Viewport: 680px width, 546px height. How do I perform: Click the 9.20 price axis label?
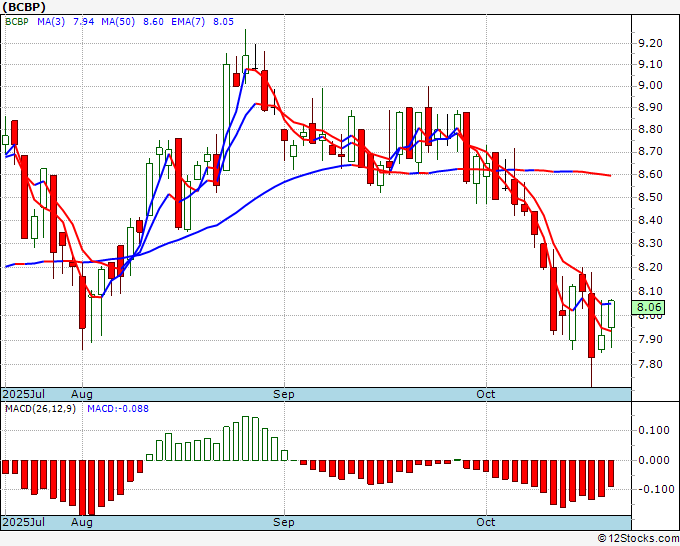(x=650, y=43)
